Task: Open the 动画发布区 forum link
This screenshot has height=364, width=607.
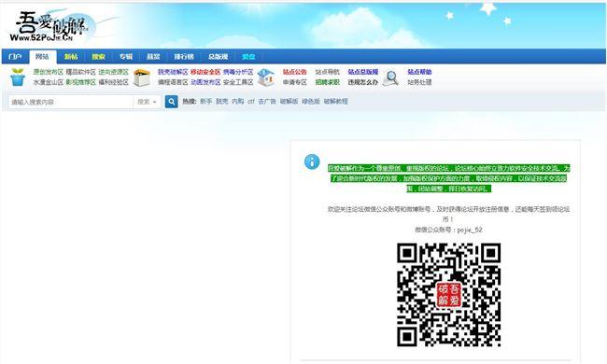Action: pos(205,82)
